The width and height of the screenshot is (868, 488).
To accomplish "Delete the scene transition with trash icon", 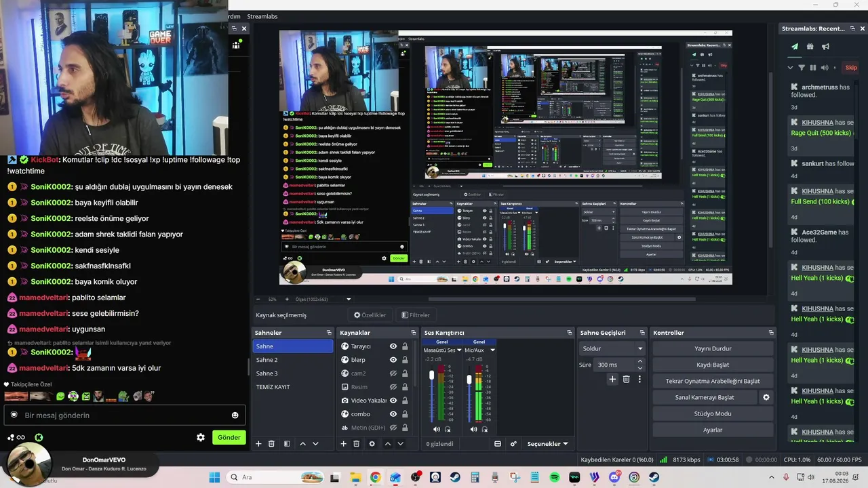I will 626,380.
